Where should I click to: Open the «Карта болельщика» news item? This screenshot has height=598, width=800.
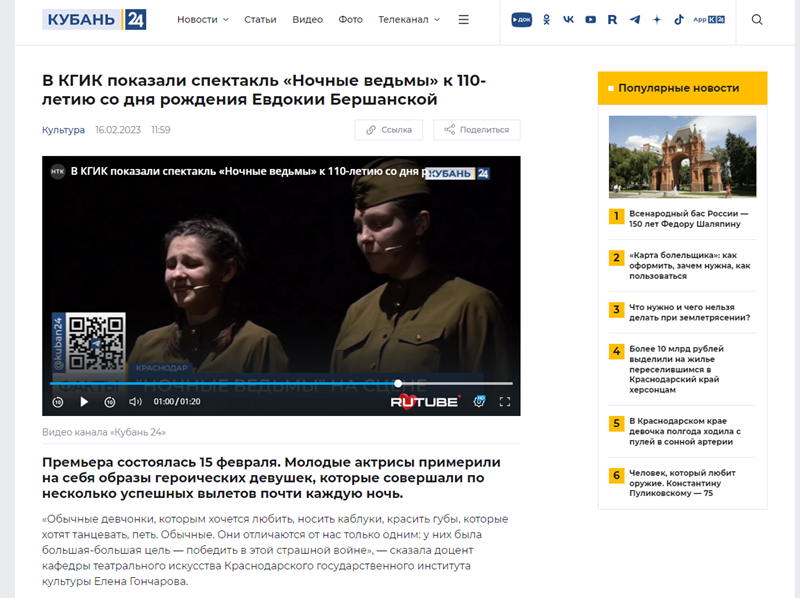690,265
